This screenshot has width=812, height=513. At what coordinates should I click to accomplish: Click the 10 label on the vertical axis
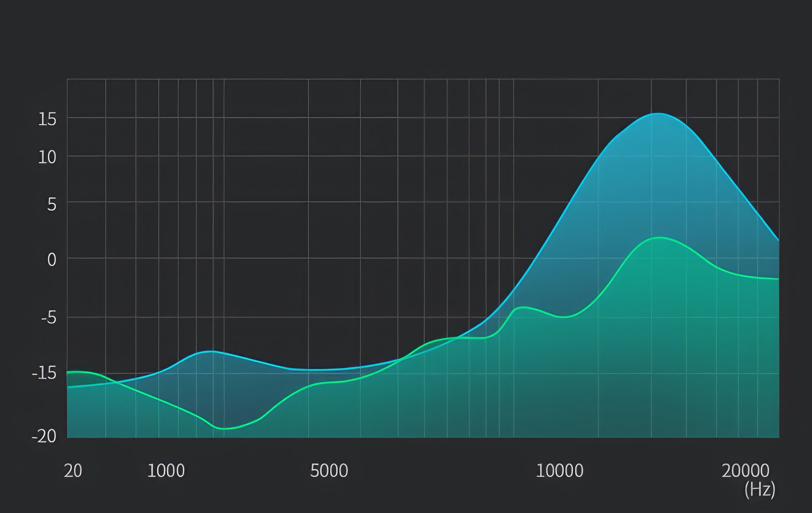point(47,157)
